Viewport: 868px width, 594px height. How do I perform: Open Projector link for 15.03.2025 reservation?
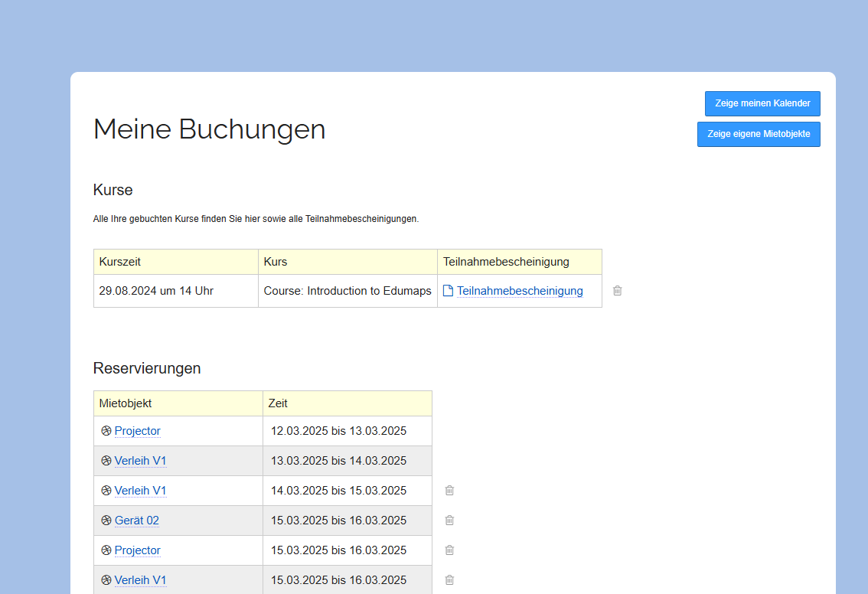point(138,550)
